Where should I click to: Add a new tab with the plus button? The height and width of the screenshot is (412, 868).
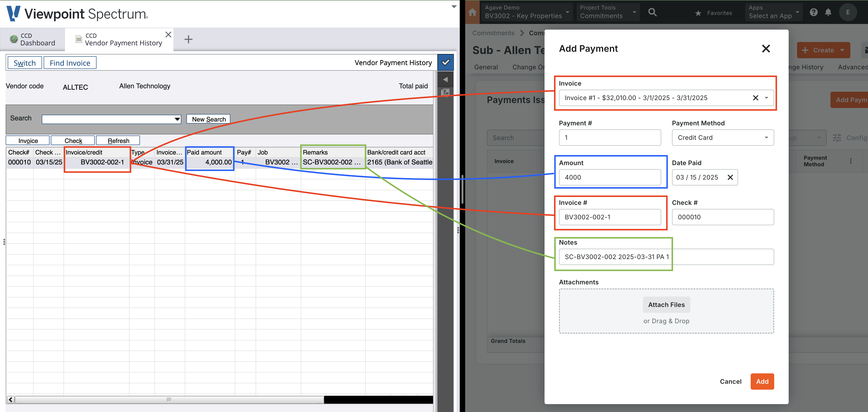[x=188, y=40]
